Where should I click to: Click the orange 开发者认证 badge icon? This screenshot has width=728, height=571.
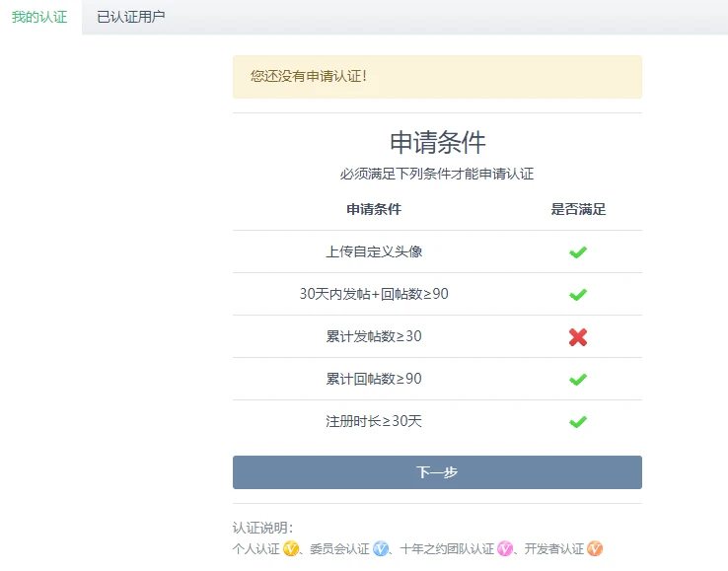595,549
